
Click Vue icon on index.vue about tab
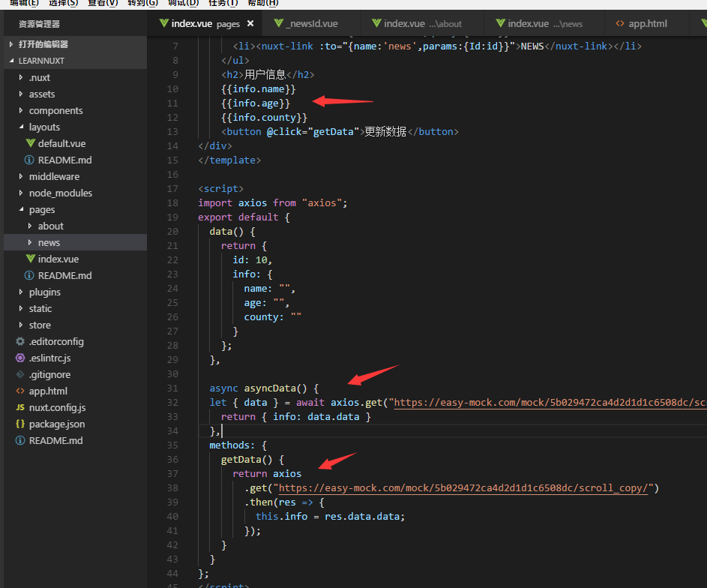(376, 23)
